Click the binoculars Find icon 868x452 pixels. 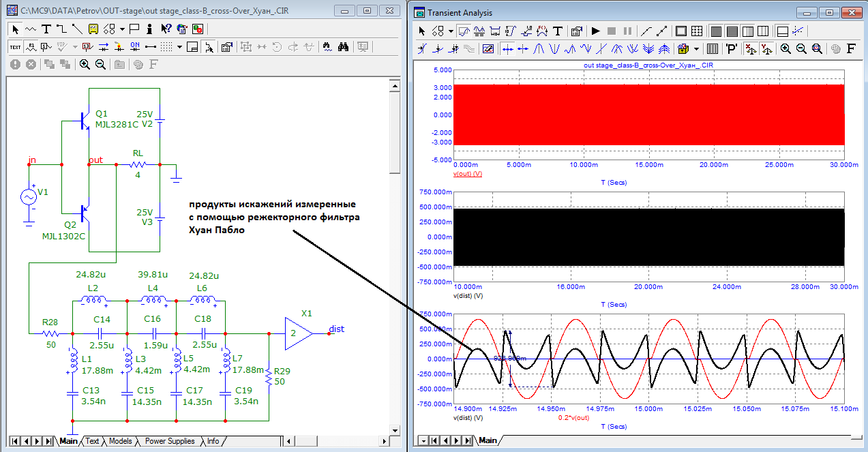coord(344,47)
